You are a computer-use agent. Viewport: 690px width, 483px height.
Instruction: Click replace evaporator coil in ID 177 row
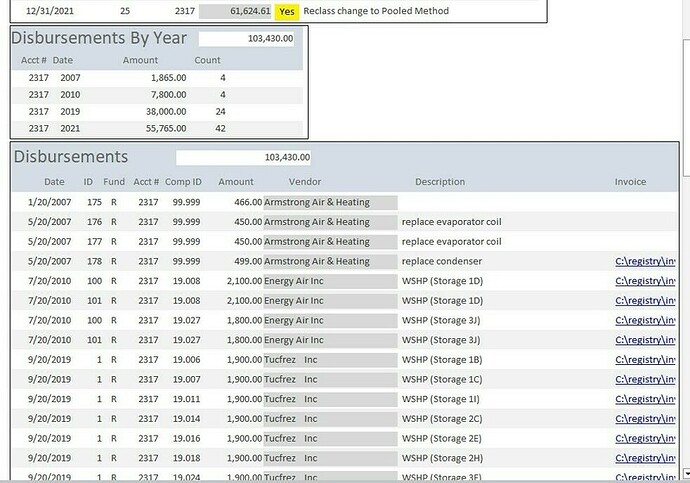tap(451, 242)
